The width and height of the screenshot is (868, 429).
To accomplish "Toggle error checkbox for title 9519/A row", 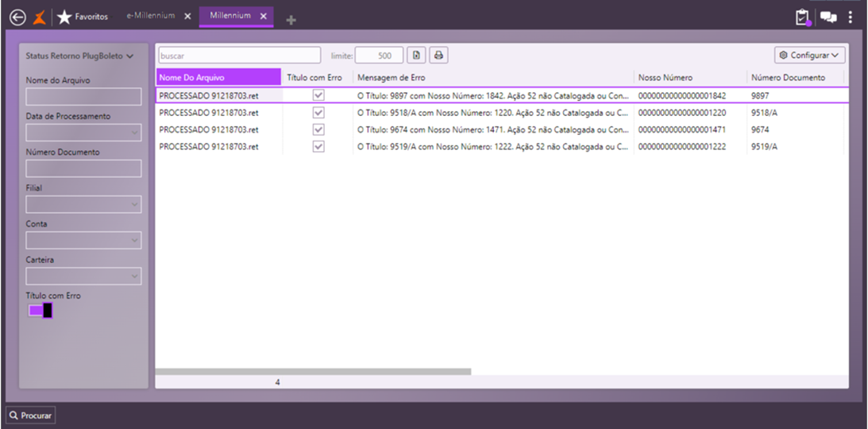I will pos(318,147).
